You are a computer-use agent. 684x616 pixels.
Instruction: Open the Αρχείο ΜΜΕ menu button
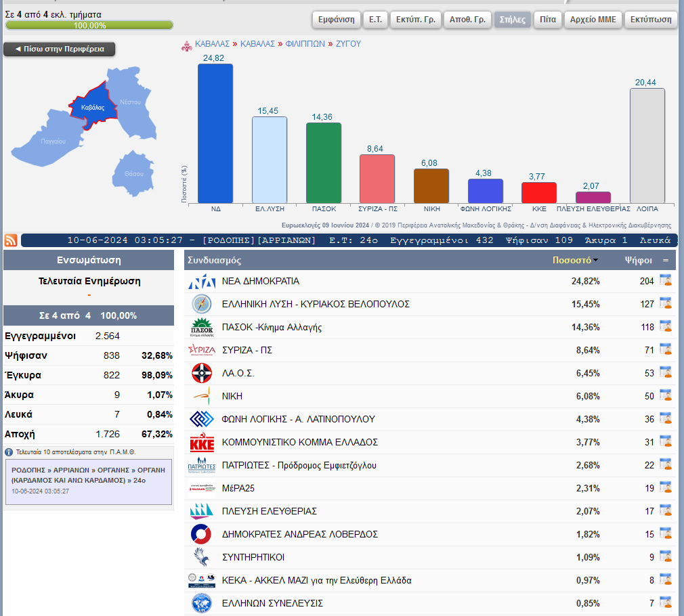pyautogui.click(x=593, y=20)
